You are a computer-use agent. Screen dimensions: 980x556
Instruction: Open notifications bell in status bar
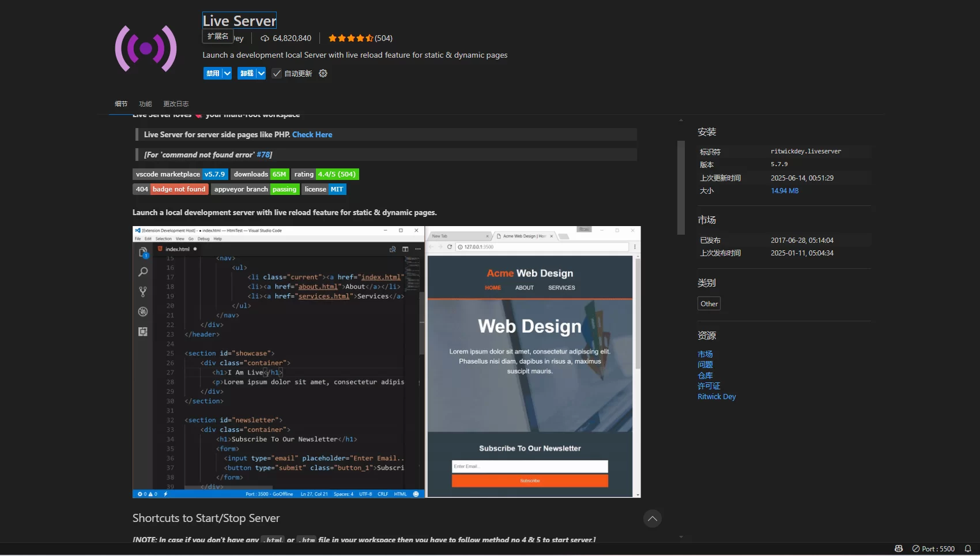point(968,549)
